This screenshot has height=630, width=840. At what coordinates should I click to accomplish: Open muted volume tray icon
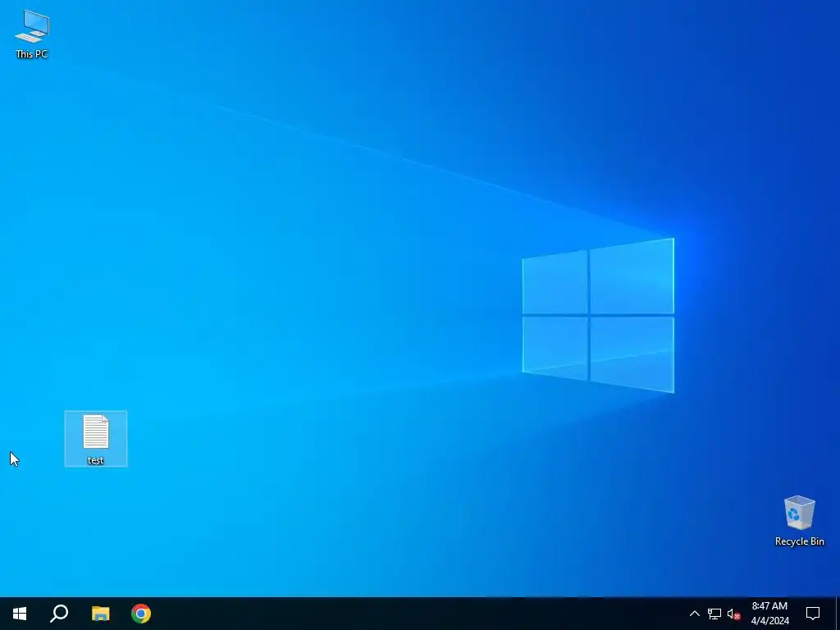pyautogui.click(x=733, y=614)
